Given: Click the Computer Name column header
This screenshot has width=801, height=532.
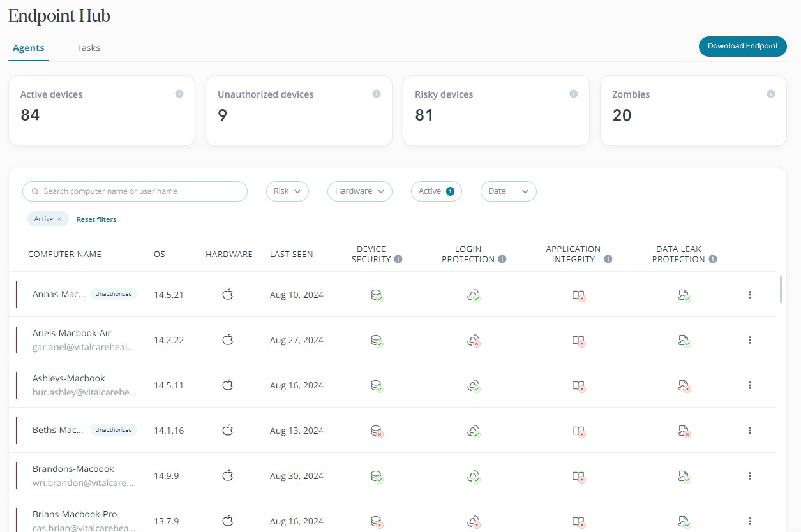Looking at the screenshot, I should point(64,255).
